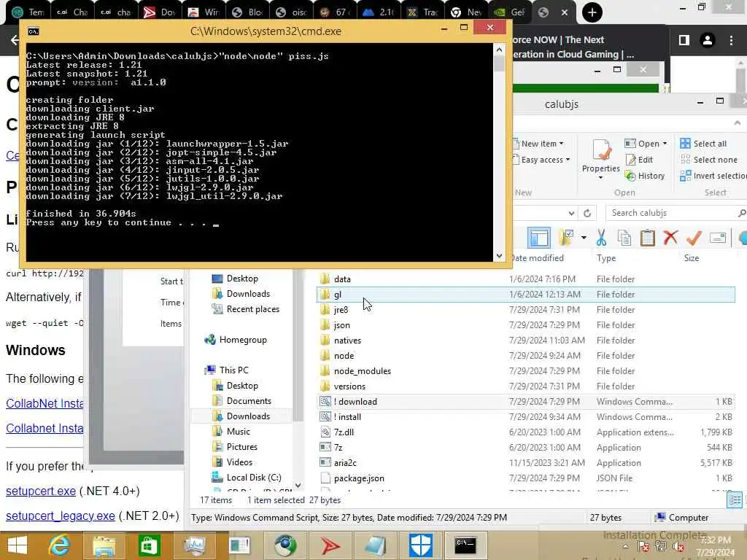This screenshot has height=560, width=747.
Task: Sort by the Date modified column header
Action: (x=538, y=257)
